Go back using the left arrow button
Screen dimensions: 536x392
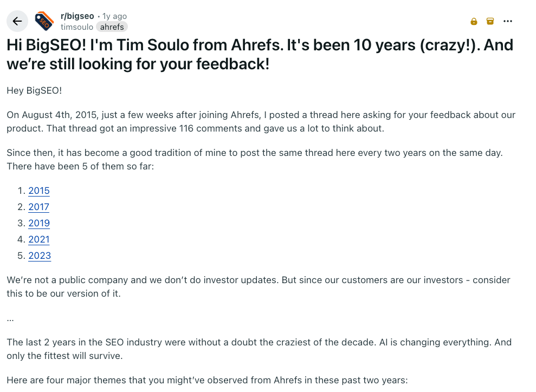click(x=17, y=21)
